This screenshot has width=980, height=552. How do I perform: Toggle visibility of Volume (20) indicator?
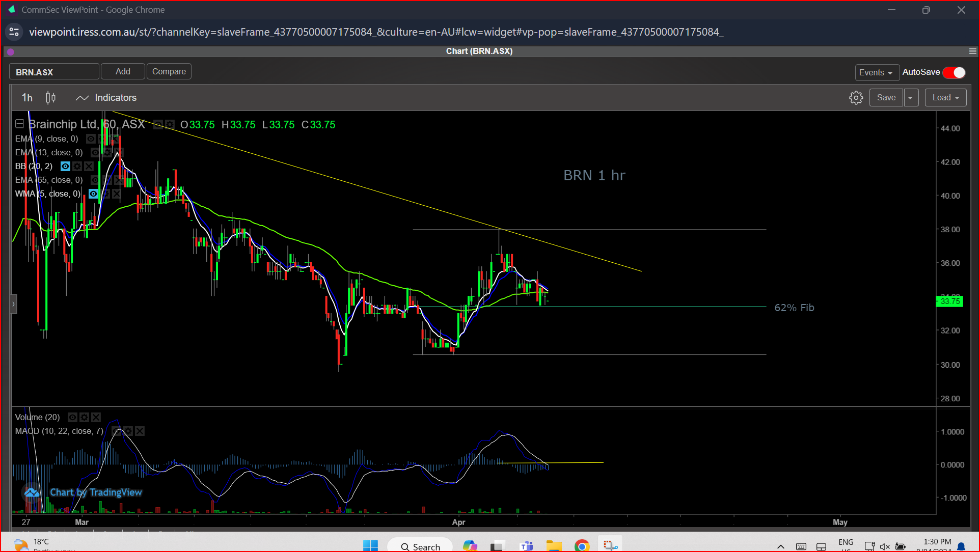click(72, 417)
